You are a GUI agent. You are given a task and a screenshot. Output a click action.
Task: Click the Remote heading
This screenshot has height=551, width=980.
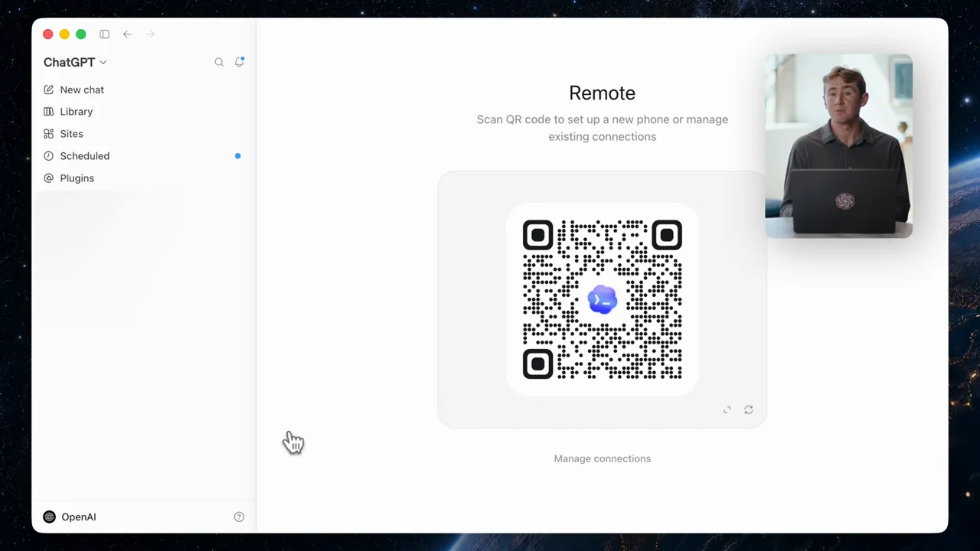603,93
